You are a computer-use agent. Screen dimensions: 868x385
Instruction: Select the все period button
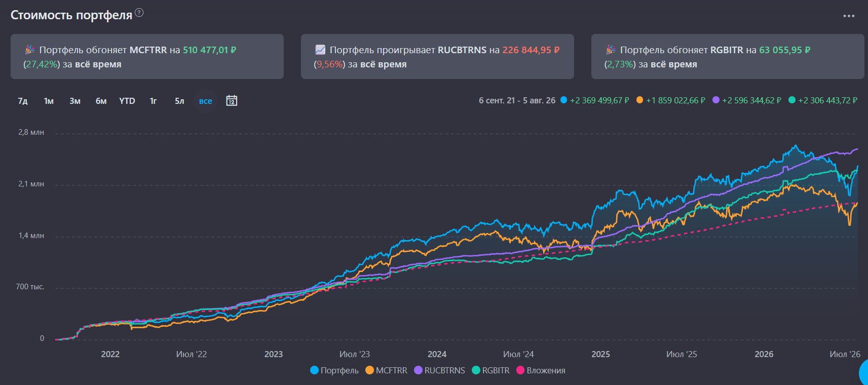[206, 101]
